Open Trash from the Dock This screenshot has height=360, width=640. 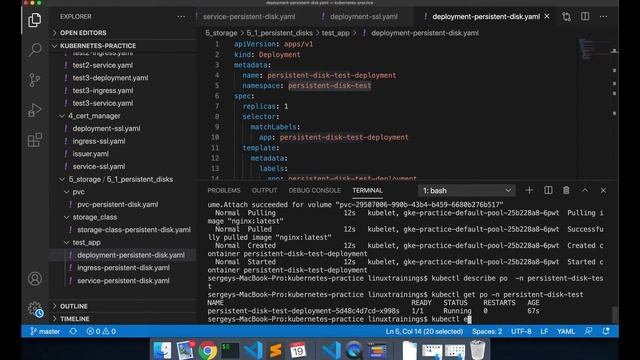[x=478, y=350]
